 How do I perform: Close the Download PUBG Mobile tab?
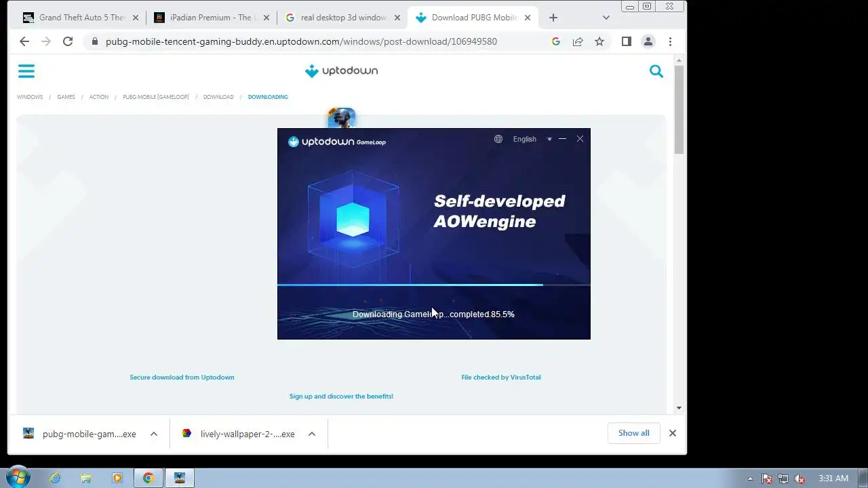tap(526, 18)
